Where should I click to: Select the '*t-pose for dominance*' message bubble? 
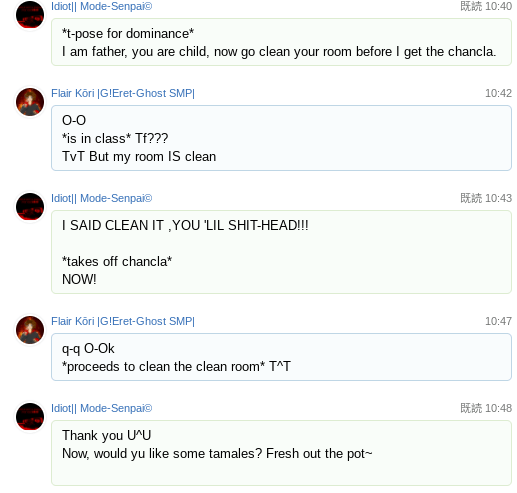tap(281, 42)
